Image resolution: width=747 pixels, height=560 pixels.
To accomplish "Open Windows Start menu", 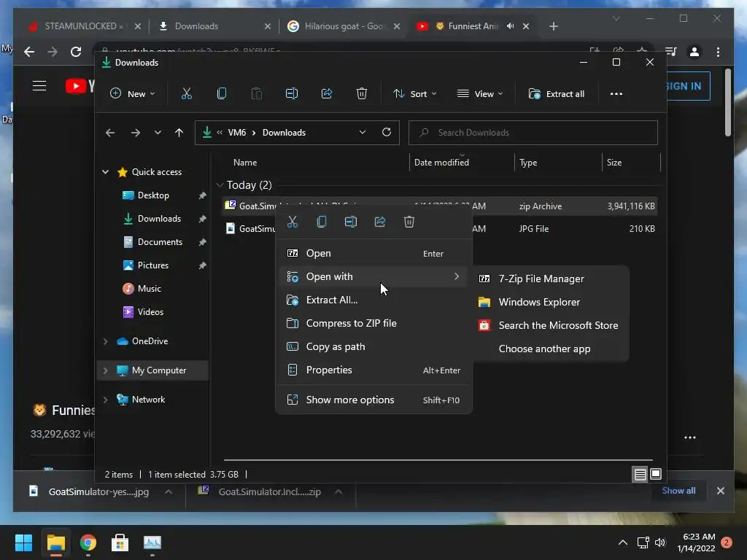I will pos(23,542).
